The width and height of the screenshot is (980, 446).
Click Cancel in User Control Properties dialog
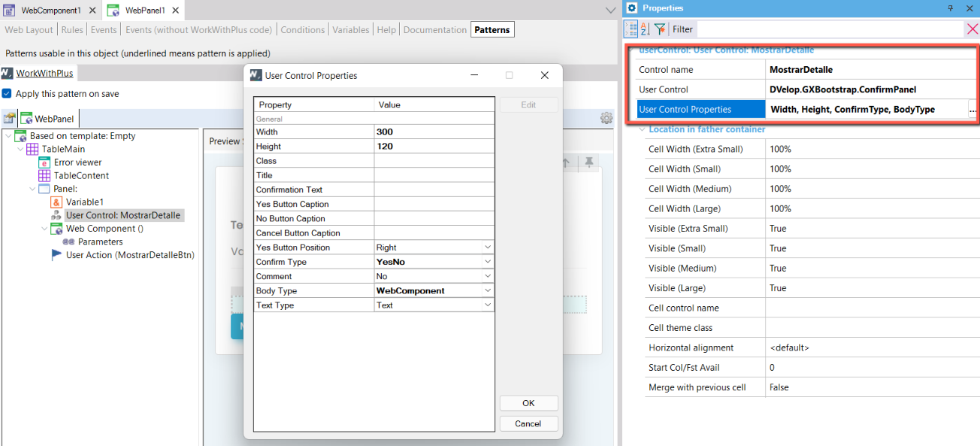pyautogui.click(x=528, y=423)
